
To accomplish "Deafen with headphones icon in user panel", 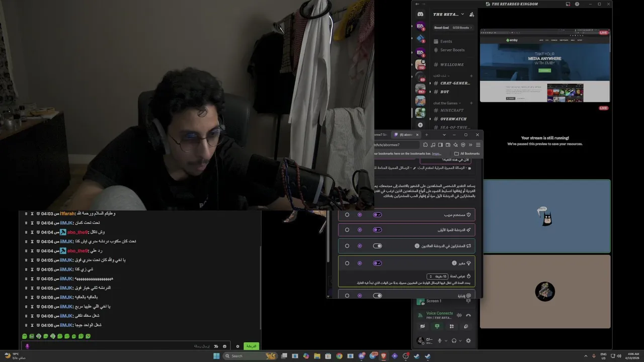I will [454, 341].
